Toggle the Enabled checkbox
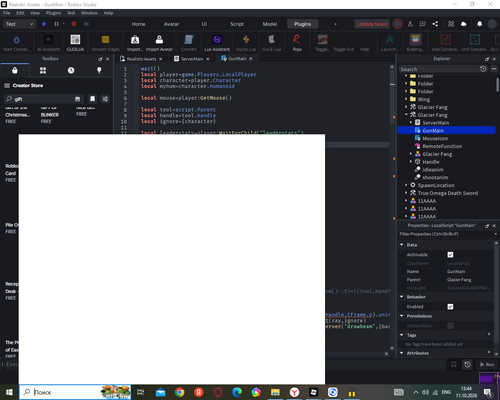 (x=450, y=307)
